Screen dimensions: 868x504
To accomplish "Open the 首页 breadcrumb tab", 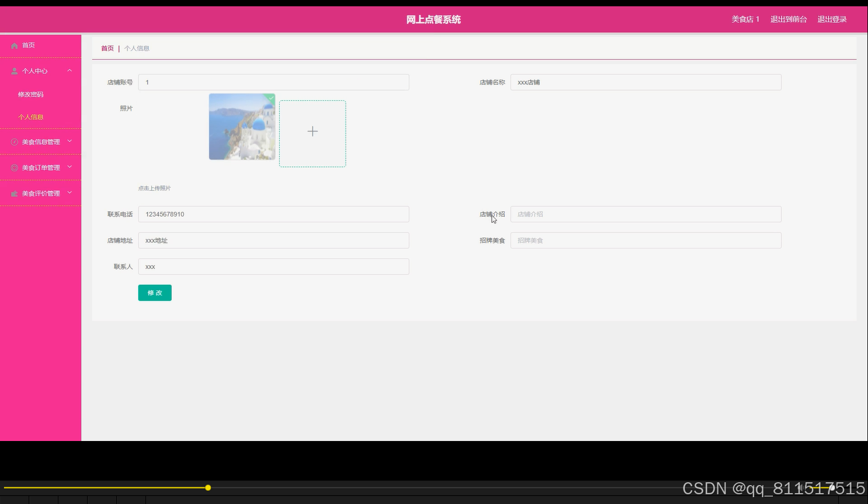I will point(107,48).
